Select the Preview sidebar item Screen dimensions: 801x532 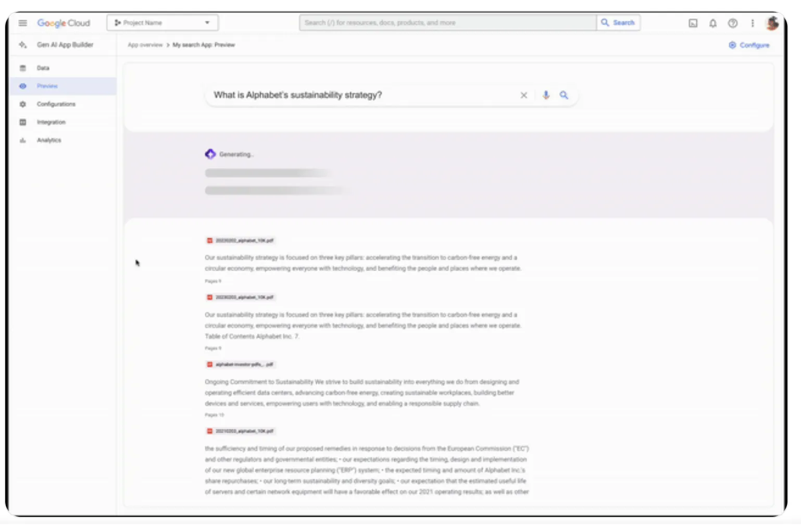coord(63,86)
